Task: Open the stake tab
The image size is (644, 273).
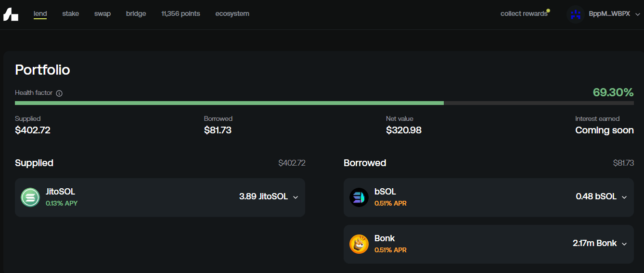Action: (x=71, y=13)
